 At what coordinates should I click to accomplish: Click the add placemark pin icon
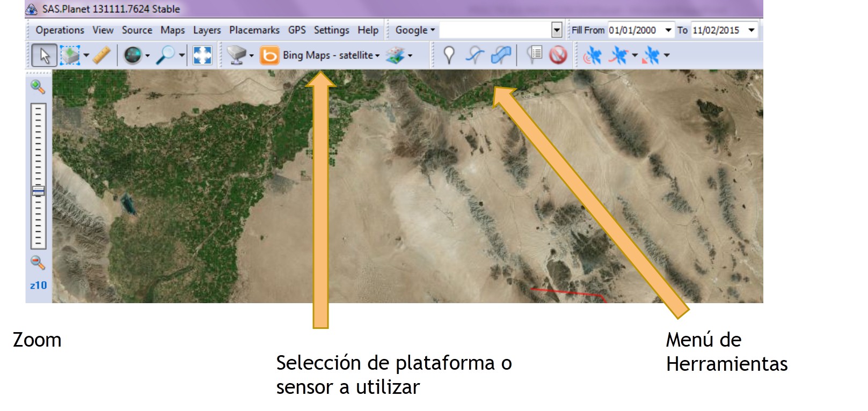pyautogui.click(x=449, y=55)
